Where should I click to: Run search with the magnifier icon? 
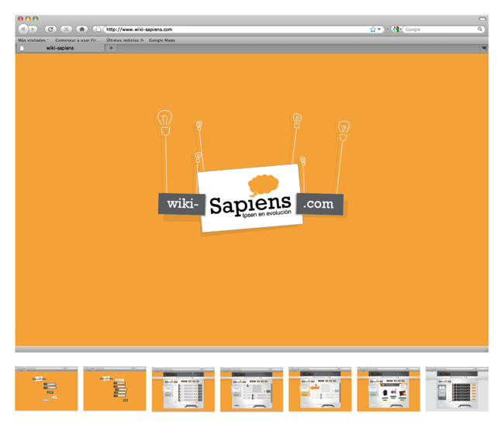[x=480, y=29]
